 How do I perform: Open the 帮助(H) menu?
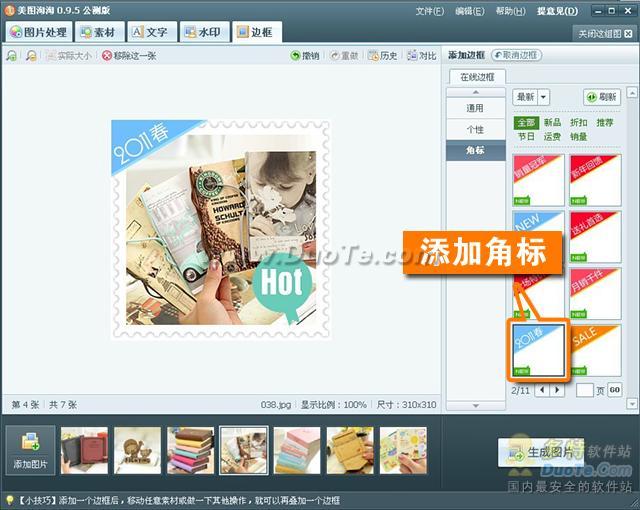point(510,11)
